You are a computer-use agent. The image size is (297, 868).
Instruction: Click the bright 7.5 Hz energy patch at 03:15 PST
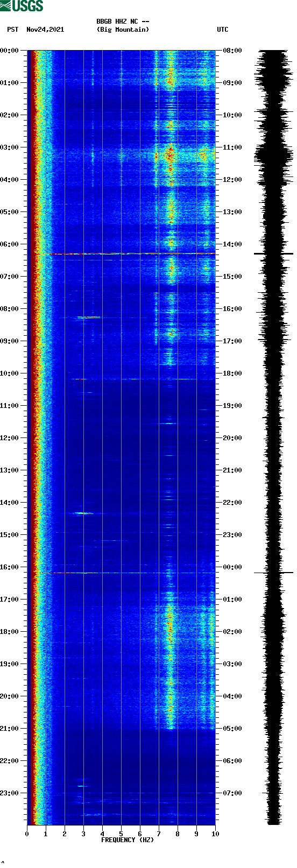click(170, 156)
